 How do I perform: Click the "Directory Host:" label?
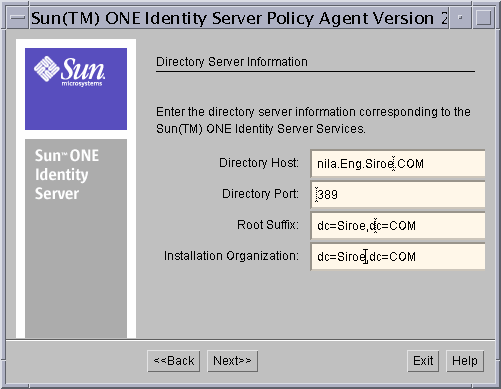point(259,163)
